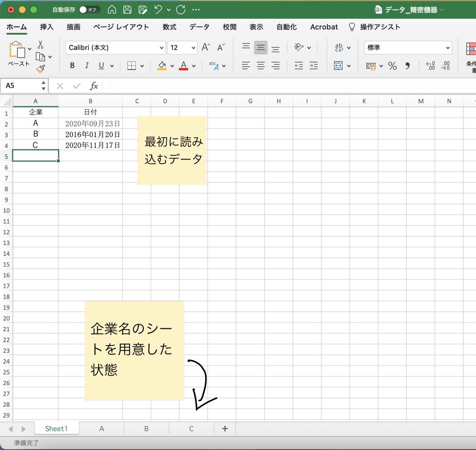Click the Center text icon
This screenshot has width=476, height=450.
[261, 66]
